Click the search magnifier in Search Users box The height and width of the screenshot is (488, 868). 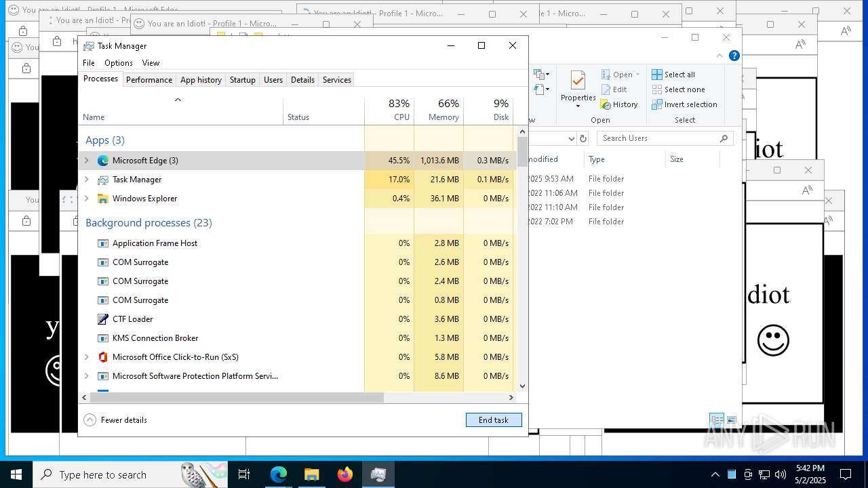(x=724, y=138)
